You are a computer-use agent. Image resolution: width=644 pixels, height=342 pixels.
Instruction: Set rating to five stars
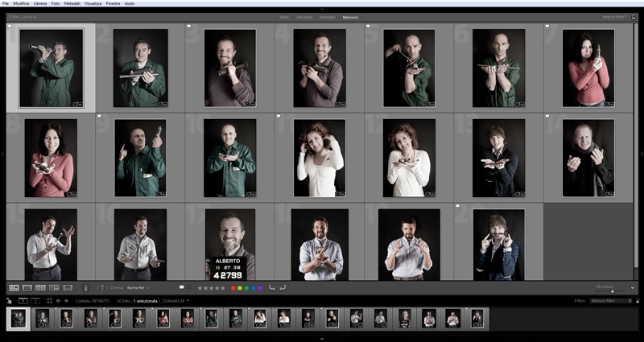click(223, 288)
